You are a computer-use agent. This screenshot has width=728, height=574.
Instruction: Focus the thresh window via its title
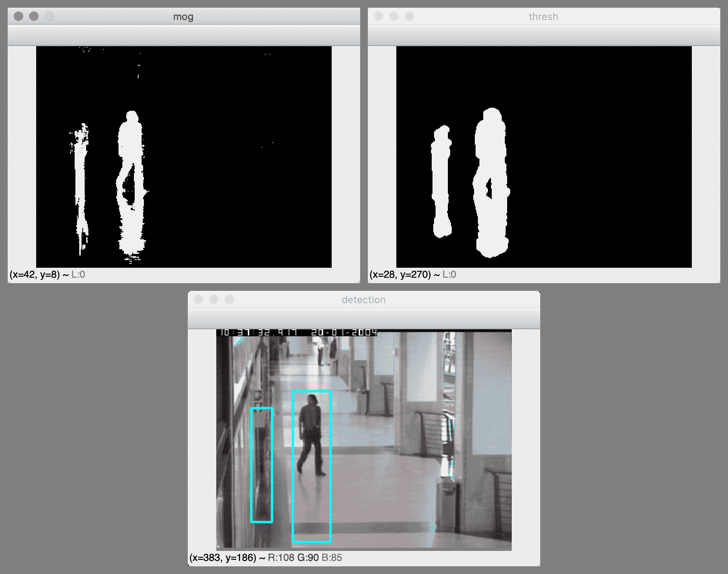[543, 17]
